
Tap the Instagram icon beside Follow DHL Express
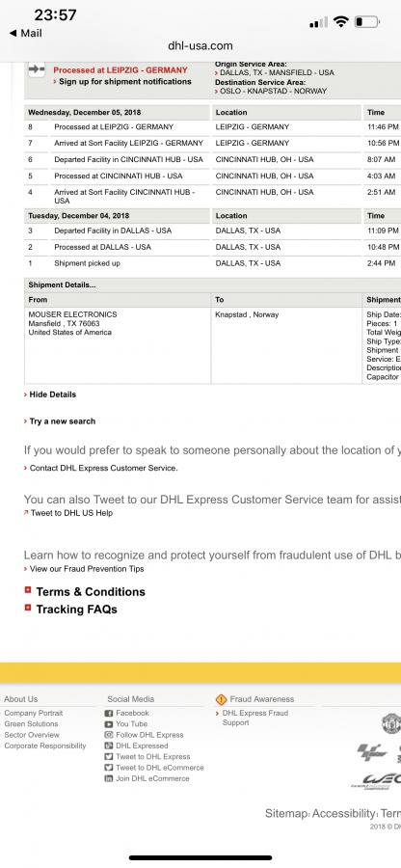click(x=109, y=735)
